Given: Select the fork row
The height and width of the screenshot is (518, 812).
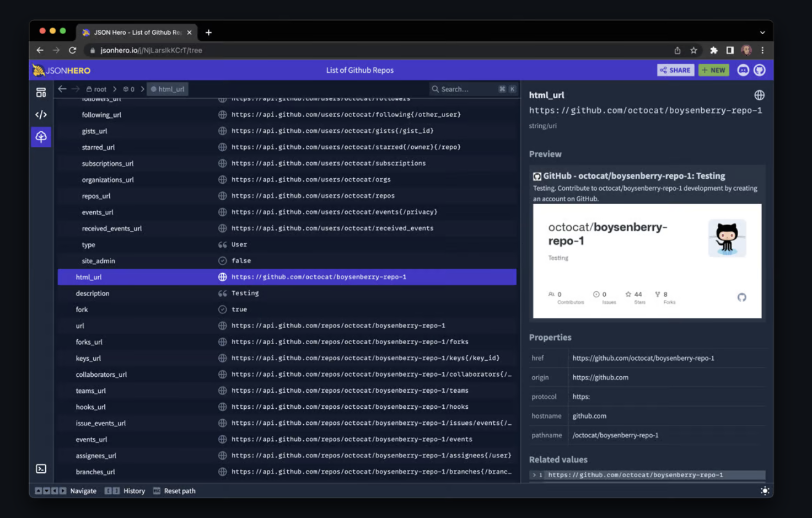Looking at the screenshot, I should pos(287,309).
